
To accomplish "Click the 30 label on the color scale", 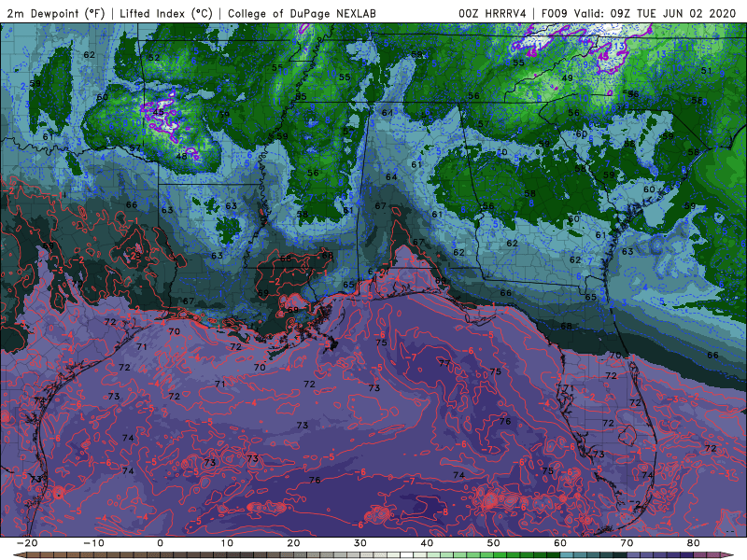I will pyautogui.click(x=360, y=543).
